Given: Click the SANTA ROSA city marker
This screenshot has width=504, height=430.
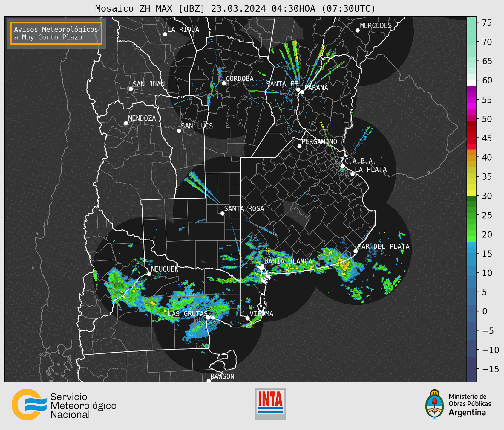Looking at the screenshot, I should tap(222, 214).
